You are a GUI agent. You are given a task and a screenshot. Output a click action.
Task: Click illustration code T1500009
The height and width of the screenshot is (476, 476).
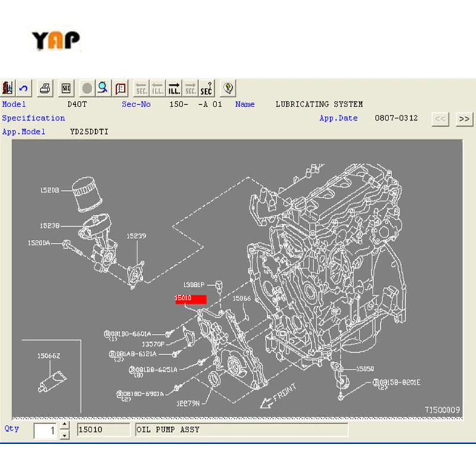point(442,410)
